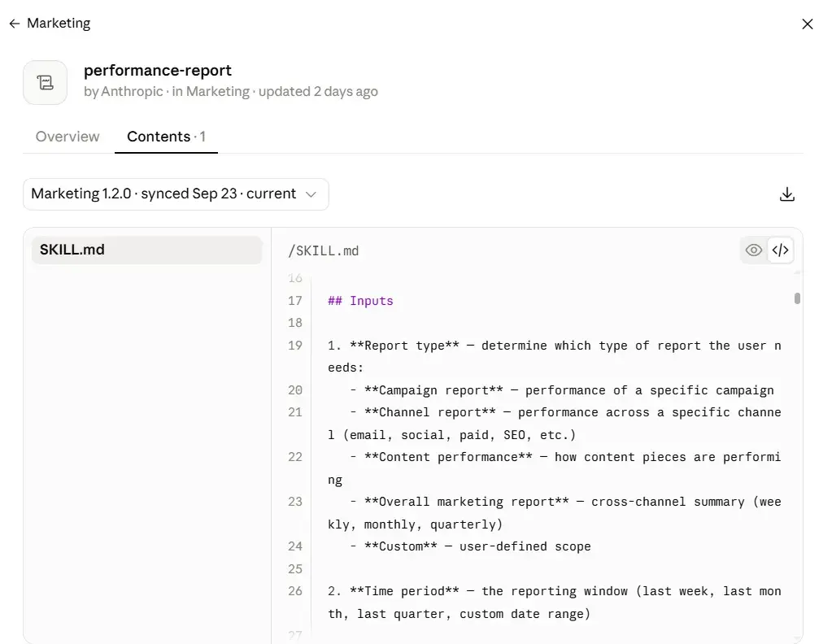Open the Overview tab
The image size is (832, 644).
click(68, 137)
